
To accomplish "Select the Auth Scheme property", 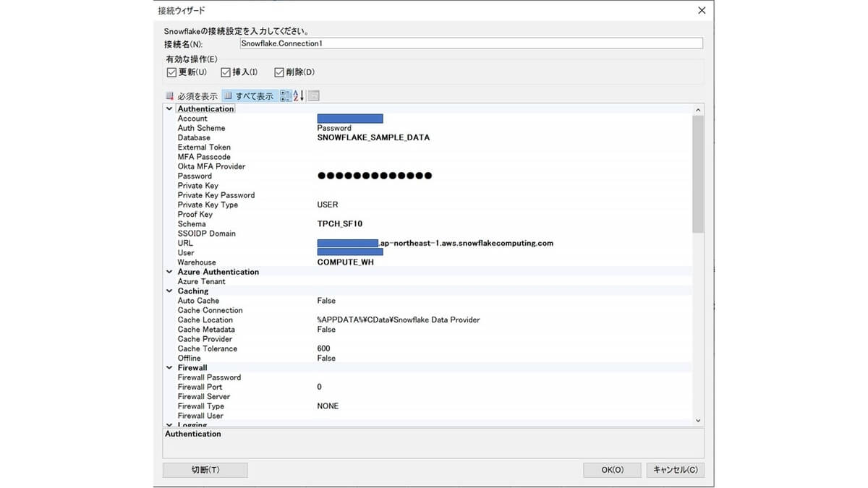I will point(201,128).
